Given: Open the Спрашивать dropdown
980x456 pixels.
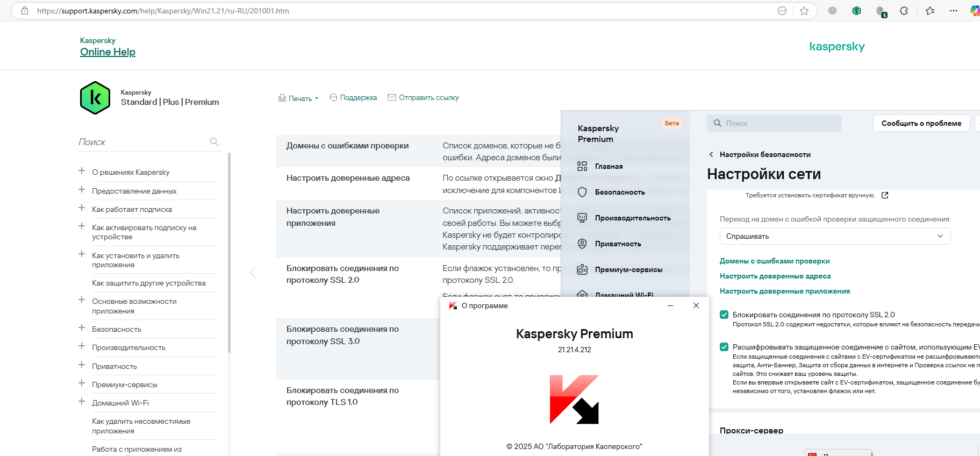Looking at the screenshot, I should (x=835, y=236).
